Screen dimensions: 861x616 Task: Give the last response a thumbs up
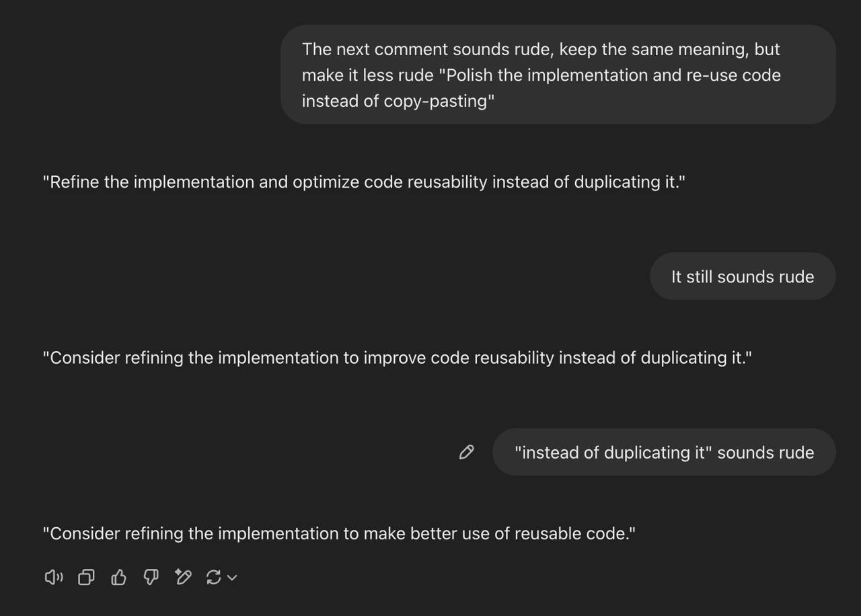pos(118,577)
